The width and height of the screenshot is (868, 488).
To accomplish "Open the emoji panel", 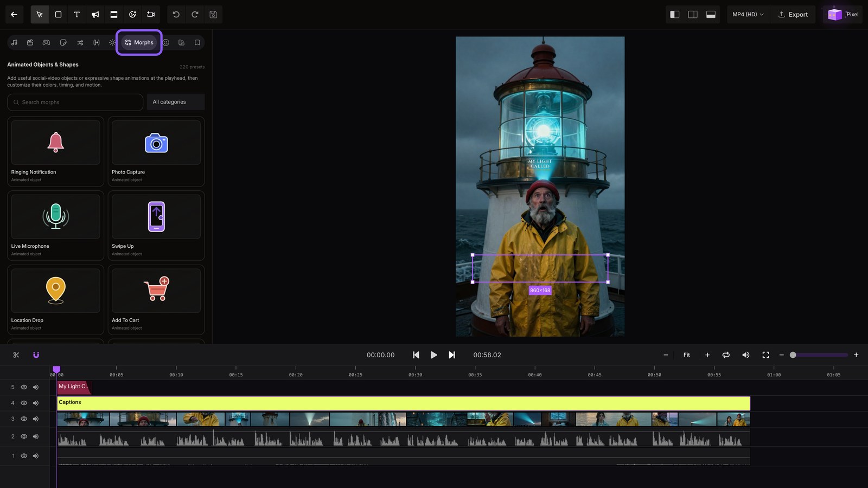I will click(166, 42).
